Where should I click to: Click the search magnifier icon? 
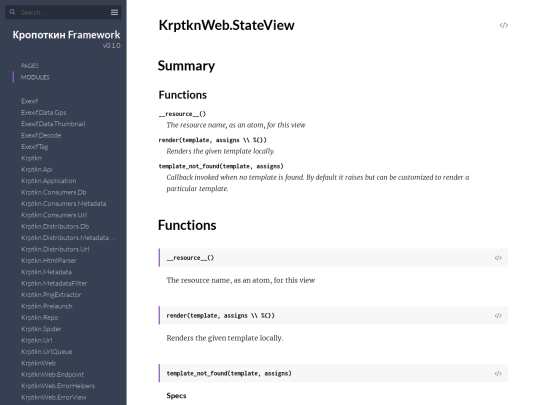(x=12, y=12)
